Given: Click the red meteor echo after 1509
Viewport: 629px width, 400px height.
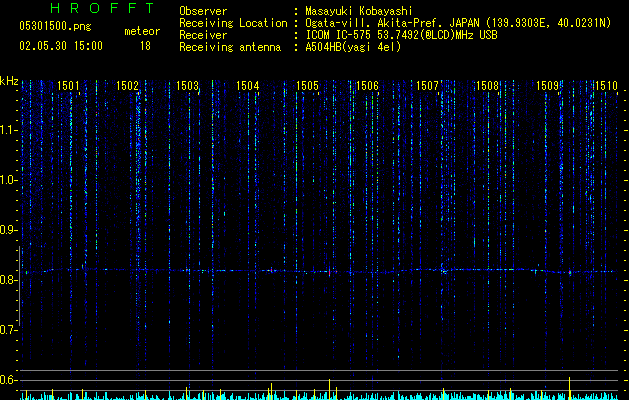Looking at the screenshot, I should (x=570, y=273).
